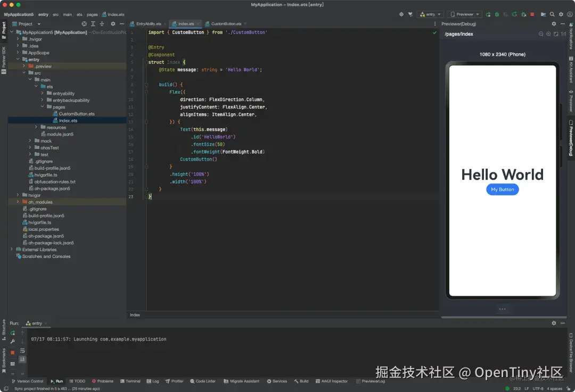
Task: Reset previewer zoom to 1:1
Action: click(x=563, y=34)
